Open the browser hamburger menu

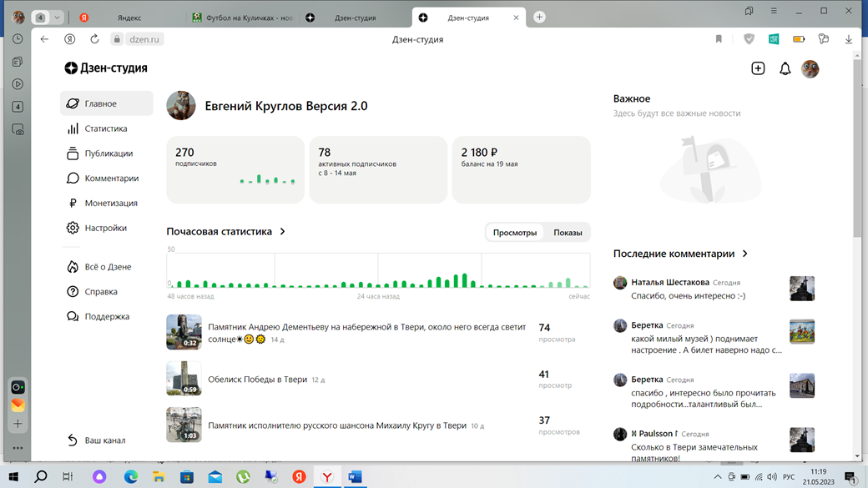tap(774, 11)
